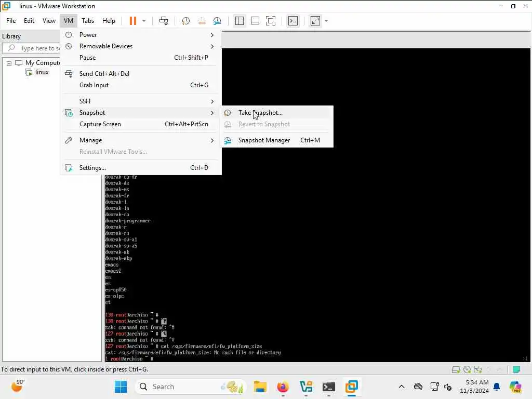This screenshot has width=532, height=399.
Task: Click hard disk status bar icon
Action: coord(456,369)
